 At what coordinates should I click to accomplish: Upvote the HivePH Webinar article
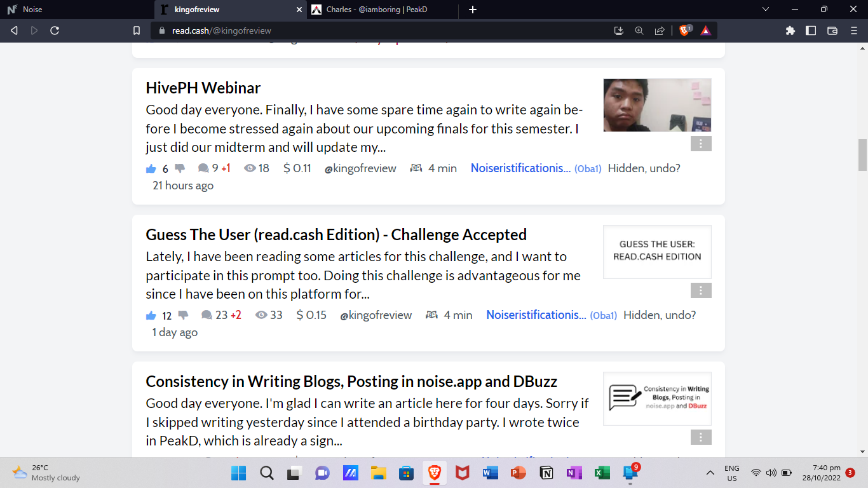[151, 168]
